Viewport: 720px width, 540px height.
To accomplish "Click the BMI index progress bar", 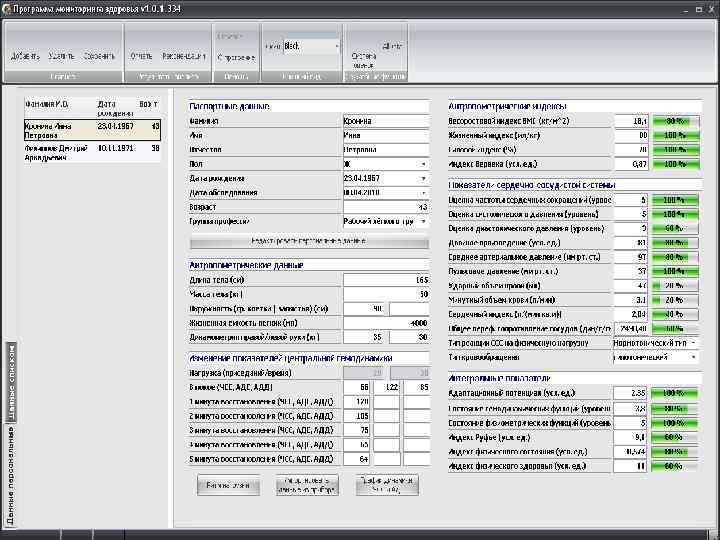I will click(x=674, y=120).
